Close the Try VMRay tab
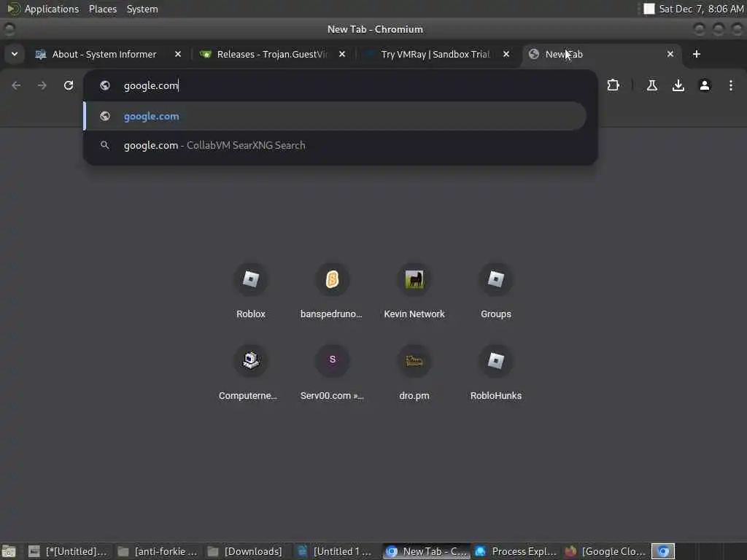The width and height of the screenshot is (747, 560). [506, 54]
